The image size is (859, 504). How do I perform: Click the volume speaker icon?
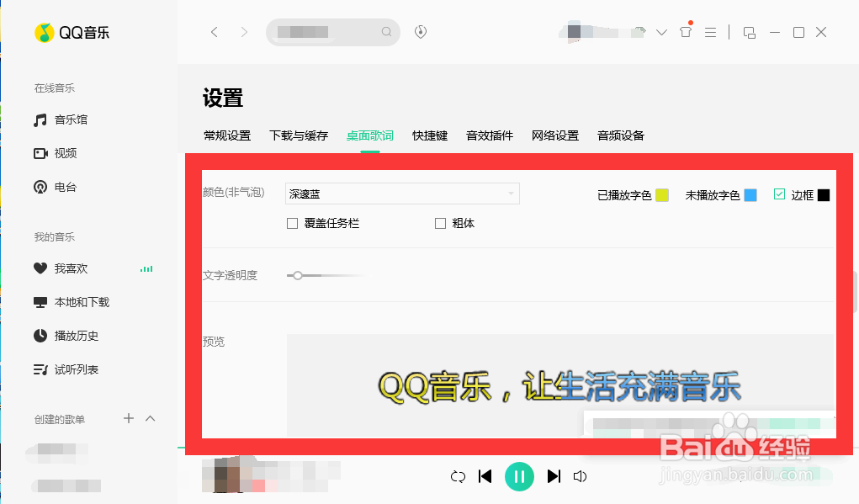[x=581, y=476]
